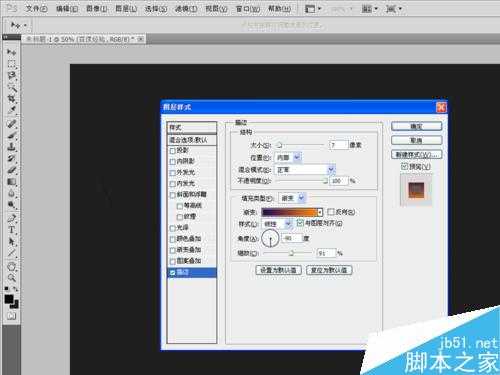This screenshot has width=500, height=375.
Task: Enable the 颜色叠加 (Color Overlay) checkbox
Action: click(173, 239)
